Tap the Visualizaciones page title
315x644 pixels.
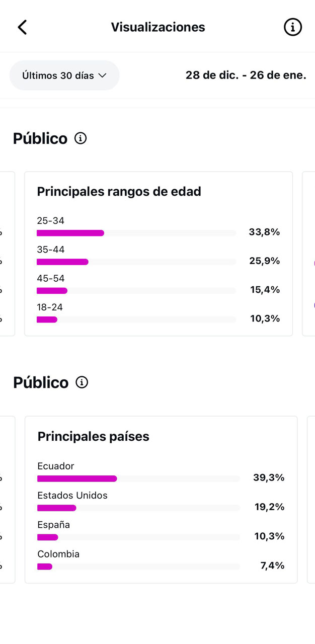click(x=158, y=27)
